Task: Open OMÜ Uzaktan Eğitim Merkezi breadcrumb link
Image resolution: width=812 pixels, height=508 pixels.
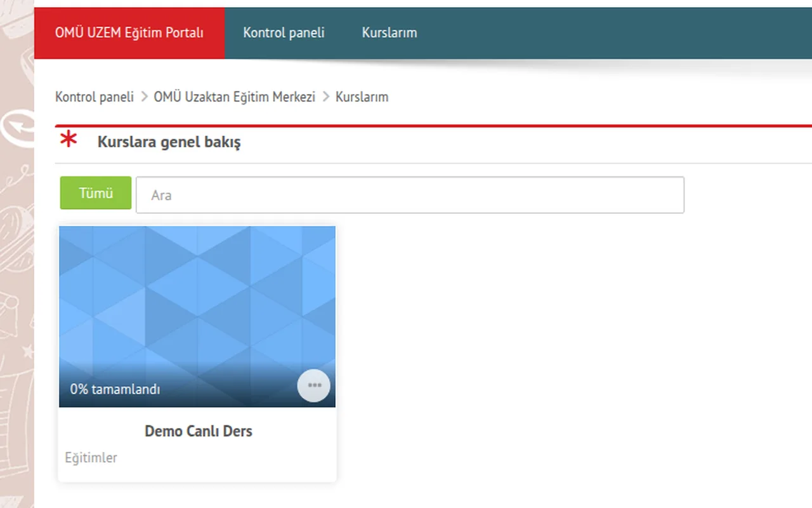Action: click(x=235, y=97)
